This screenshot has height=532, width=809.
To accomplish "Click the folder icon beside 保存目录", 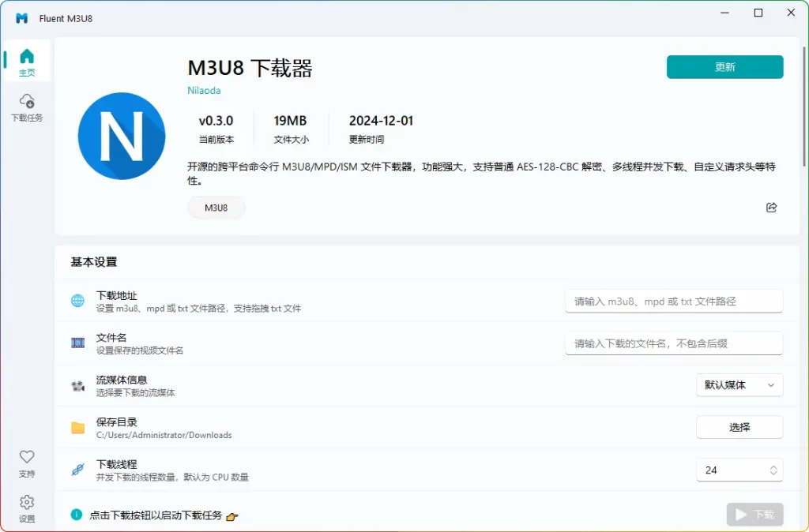I will (x=77, y=428).
